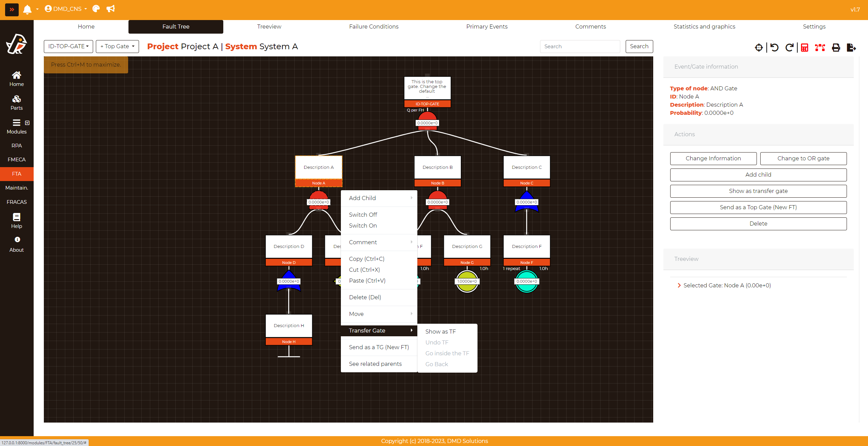This screenshot has height=446, width=868.
Task: Open the + Top Gate dropdown
Action: tap(117, 46)
